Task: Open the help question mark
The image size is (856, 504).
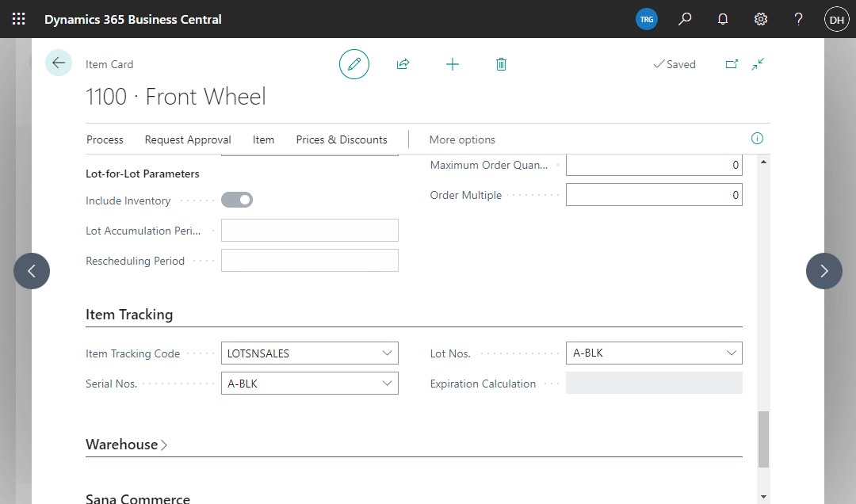Action: [798, 19]
